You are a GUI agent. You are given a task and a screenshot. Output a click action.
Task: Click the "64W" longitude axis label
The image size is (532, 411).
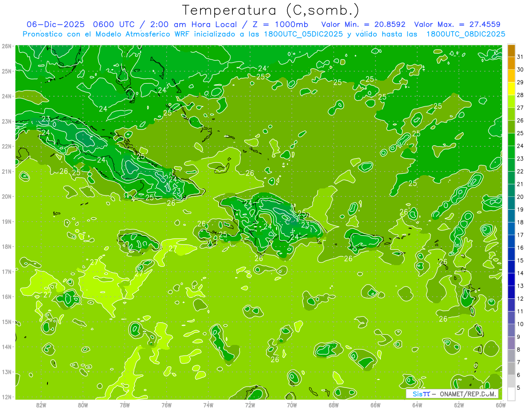(417, 404)
